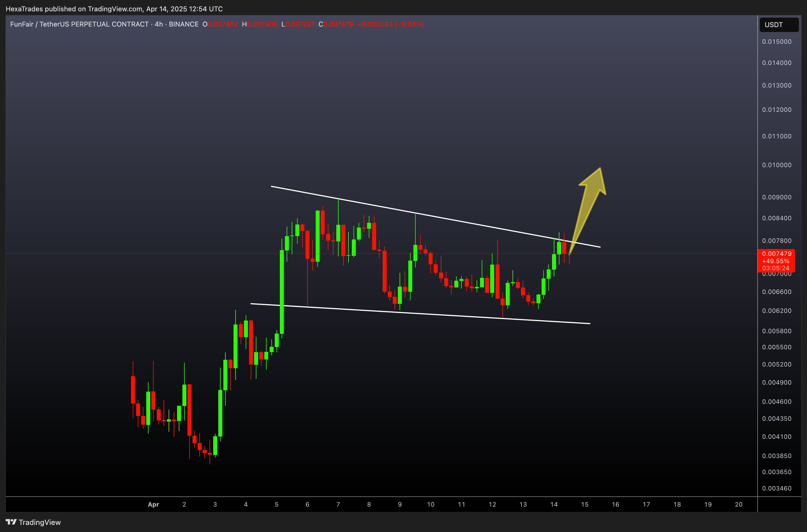Click the close value C0.007479 in header
The image size is (807, 532).
[x=336, y=24]
